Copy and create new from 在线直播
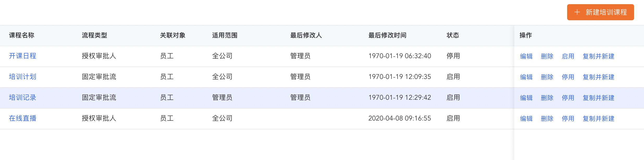 [x=598, y=119]
